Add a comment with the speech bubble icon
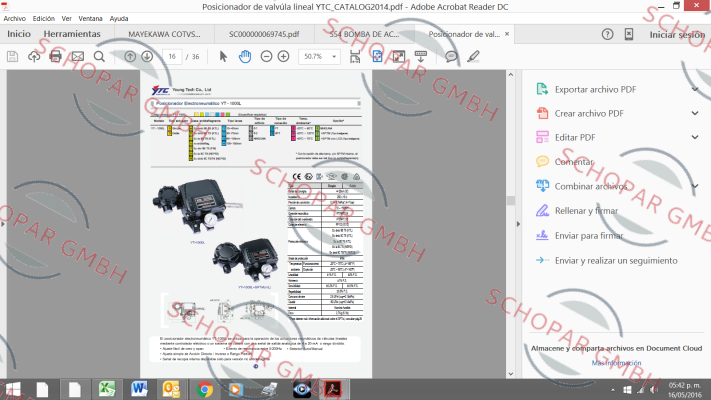 click(451, 57)
